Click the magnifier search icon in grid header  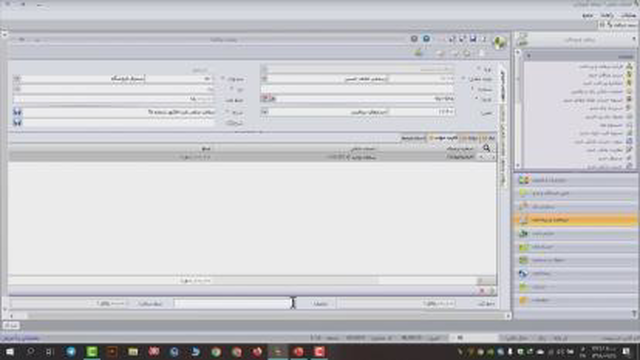click(x=486, y=148)
